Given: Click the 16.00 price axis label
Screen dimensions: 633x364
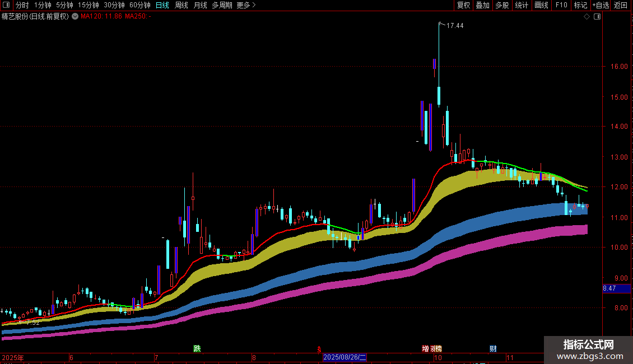Looking at the screenshot, I should tap(619, 66).
